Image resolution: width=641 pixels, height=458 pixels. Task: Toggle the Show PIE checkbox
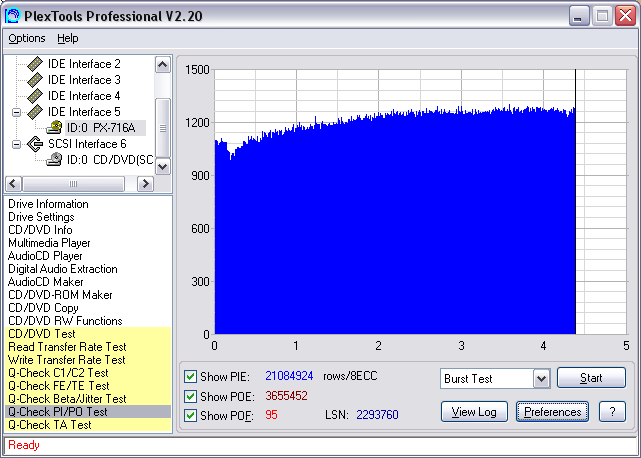tap(190, 376)
